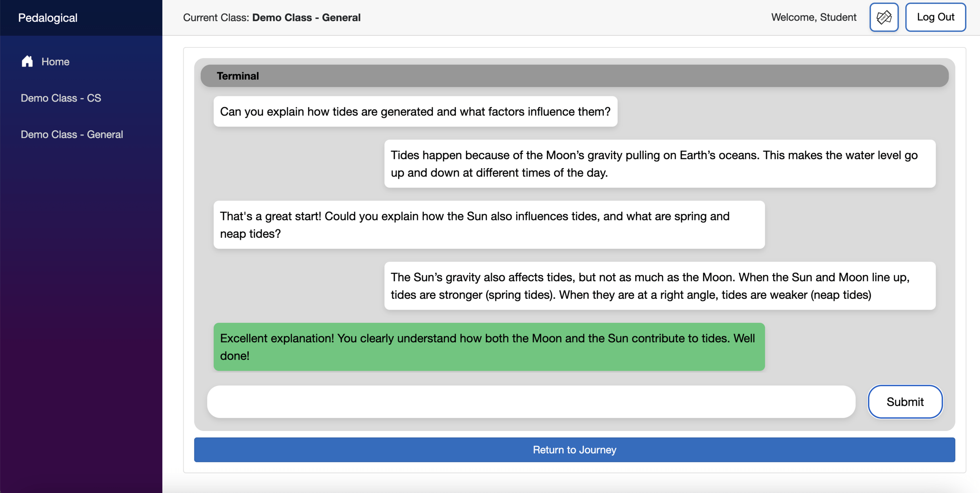Click the green Excellent explanation message

tap(489, 347)
